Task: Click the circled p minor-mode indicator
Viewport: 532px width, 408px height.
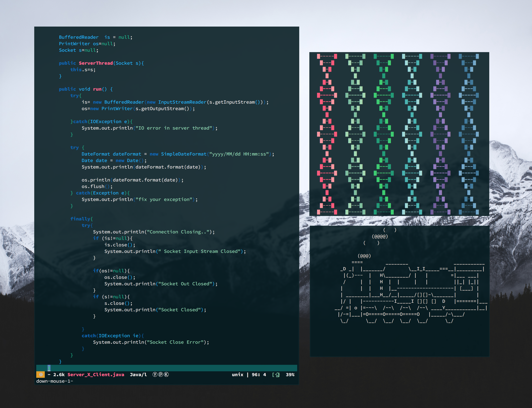Action: click(x=161, y=375)
